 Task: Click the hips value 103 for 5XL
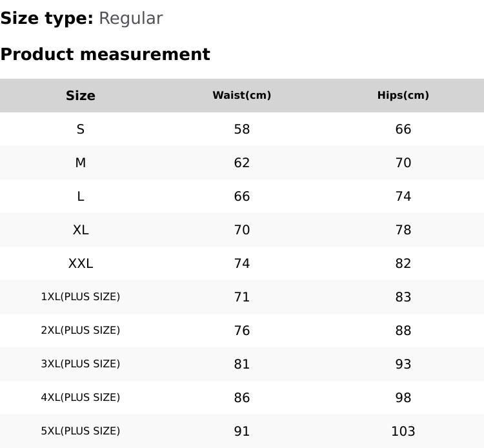coord(403,431)
